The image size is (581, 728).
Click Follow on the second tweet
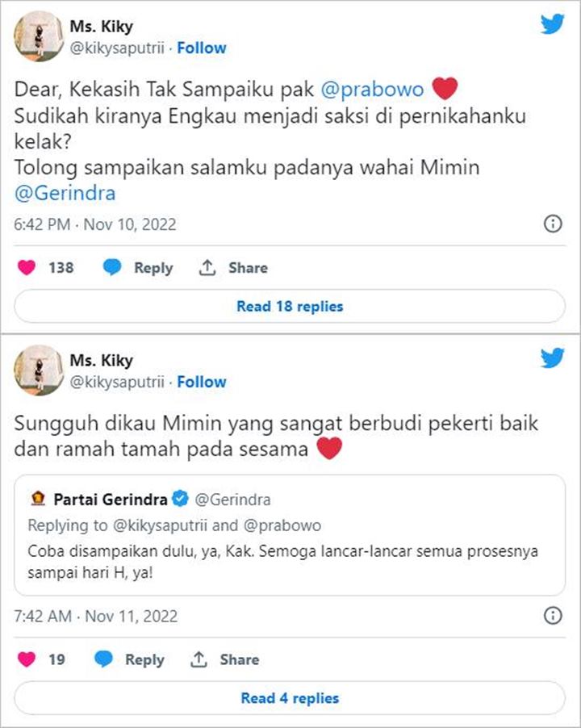tap(202, 382)
